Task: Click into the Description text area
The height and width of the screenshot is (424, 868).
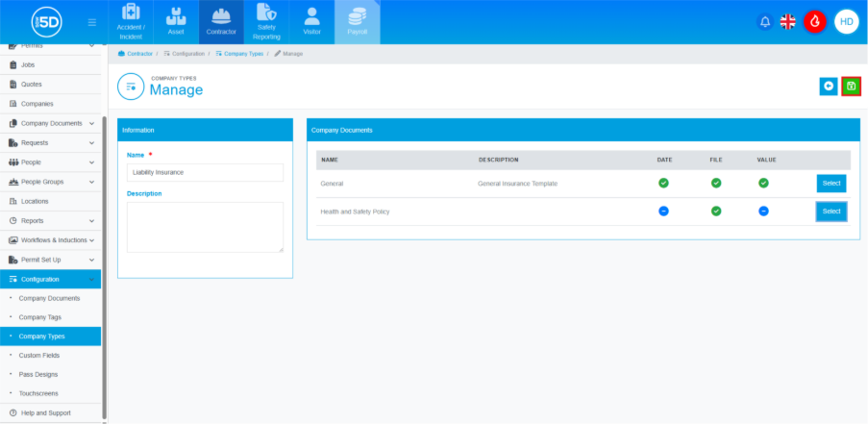Action: (x=205, y=227)
